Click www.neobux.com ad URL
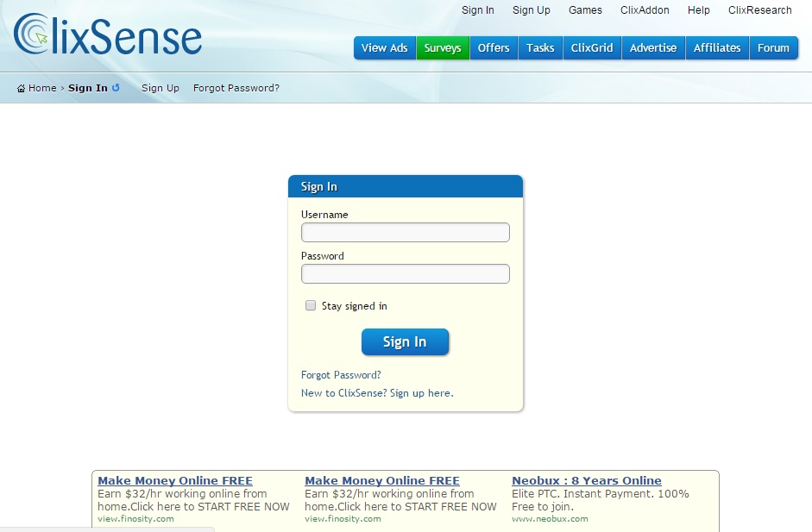This screenshot has height=532, width=812. 550,518
